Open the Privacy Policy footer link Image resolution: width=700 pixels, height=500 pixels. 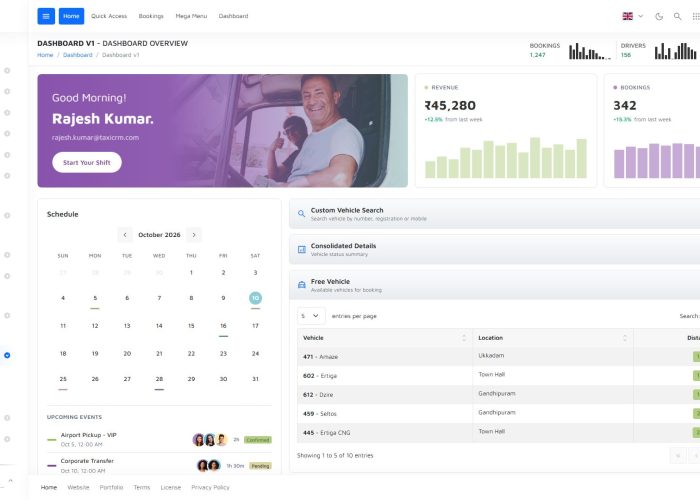[210, 488]
